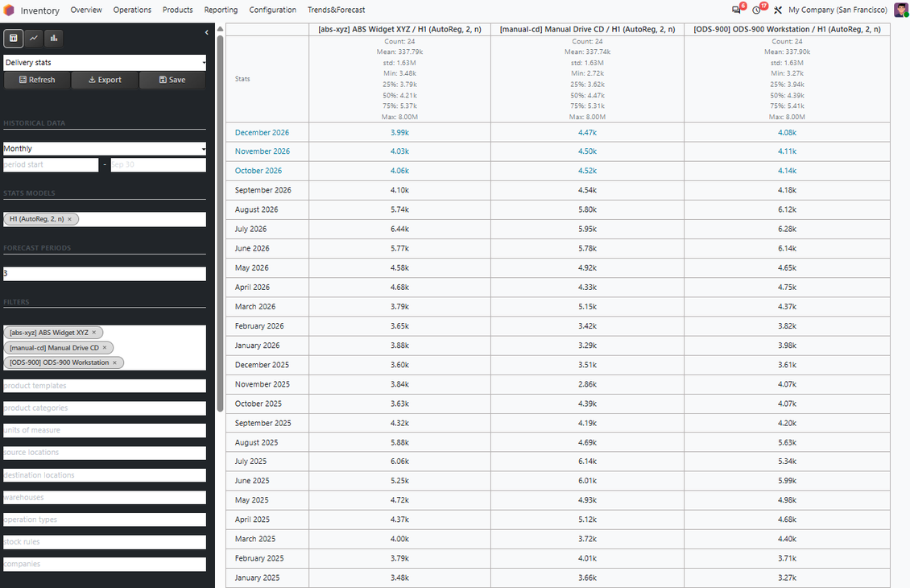This screenshot has height=588, width=910.
Task: Click the September 2026 row label
Action: 263,190
